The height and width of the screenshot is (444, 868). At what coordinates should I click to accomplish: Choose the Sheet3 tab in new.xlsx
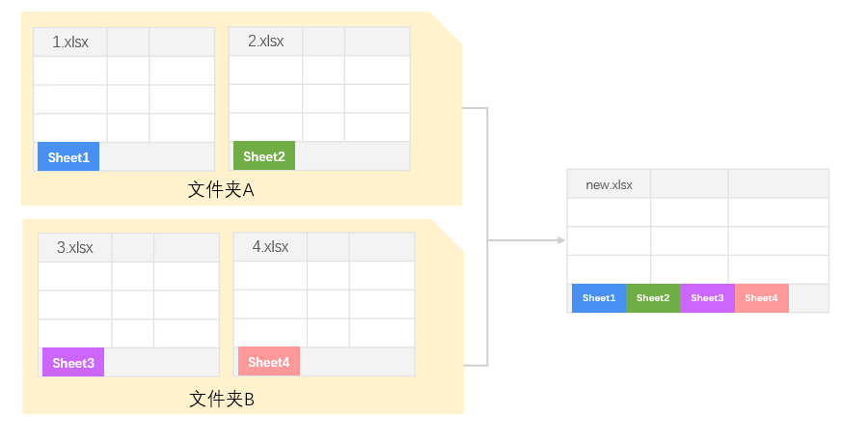point(707,298)
